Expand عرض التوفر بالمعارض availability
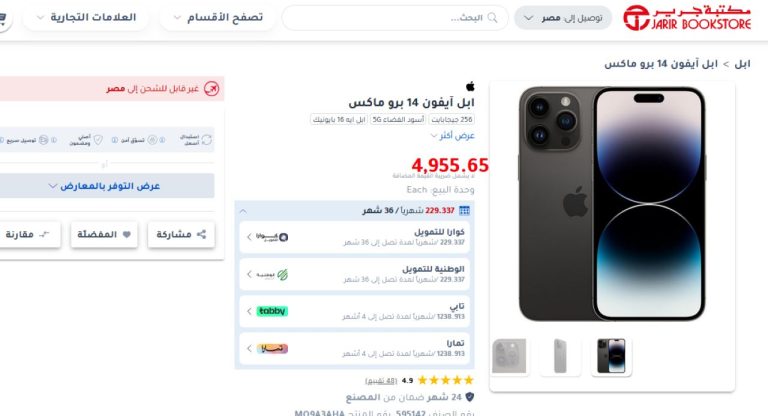Screen dimensions: 768x416 click(x=104, y=186)
